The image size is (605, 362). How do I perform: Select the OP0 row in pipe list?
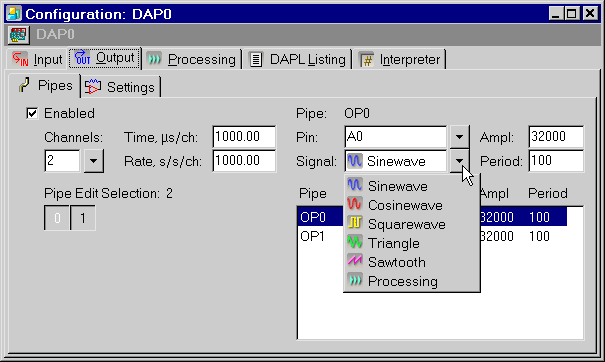click(432, 217)
